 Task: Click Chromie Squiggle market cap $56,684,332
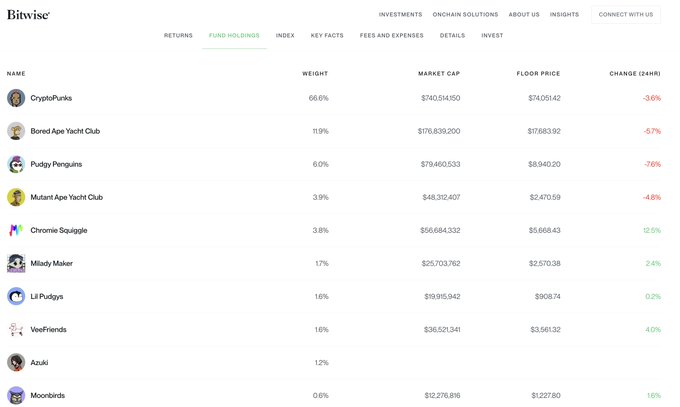point(440,230)
